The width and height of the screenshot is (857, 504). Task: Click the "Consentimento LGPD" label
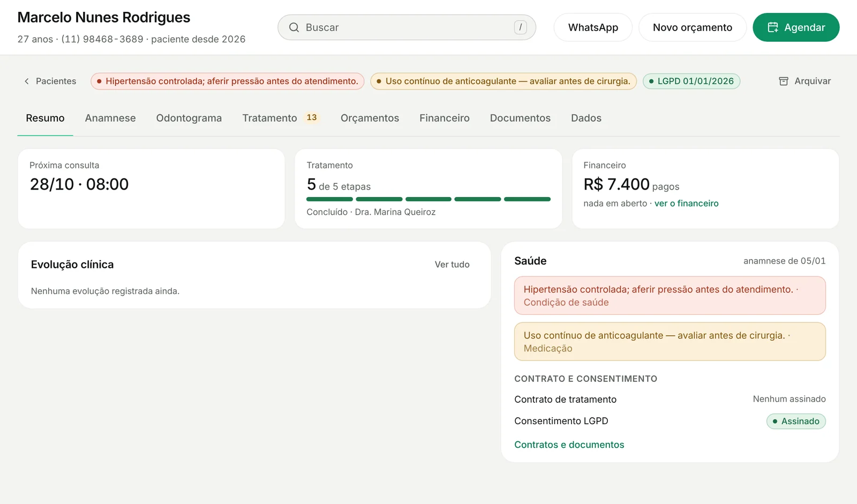tap(561, 421)
